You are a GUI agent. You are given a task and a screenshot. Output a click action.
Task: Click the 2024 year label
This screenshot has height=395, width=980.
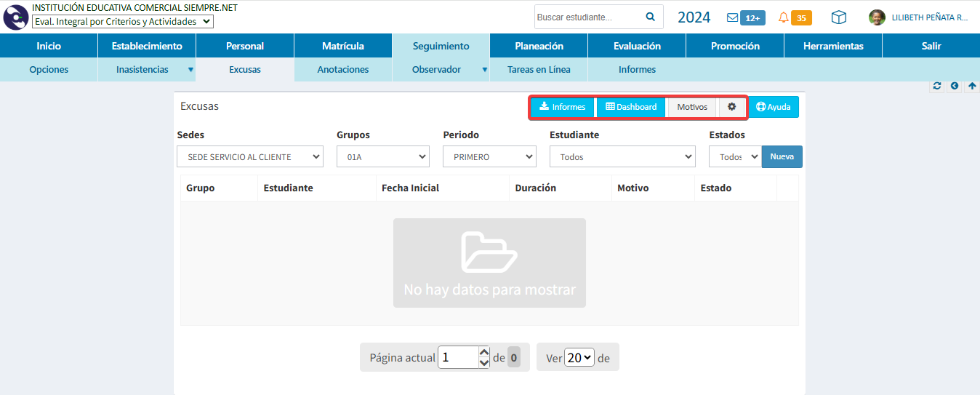click(x=694, y=17)
